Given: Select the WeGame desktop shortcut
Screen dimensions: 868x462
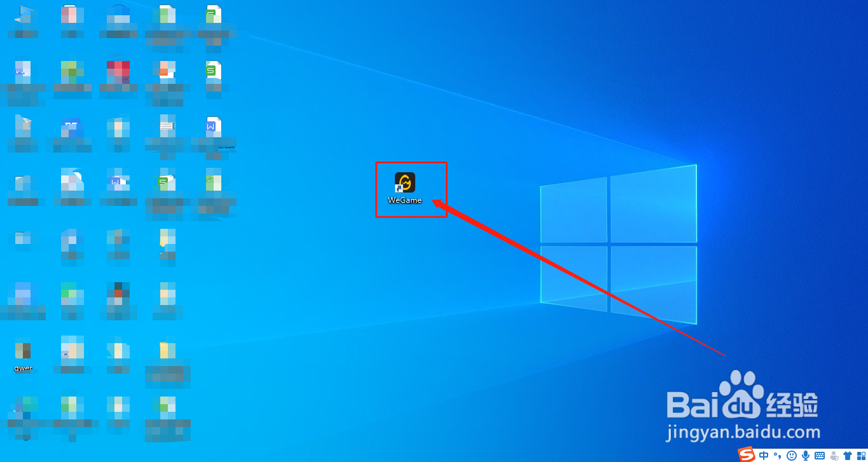Looking at the screenshot, I should (x=405, y=188).
